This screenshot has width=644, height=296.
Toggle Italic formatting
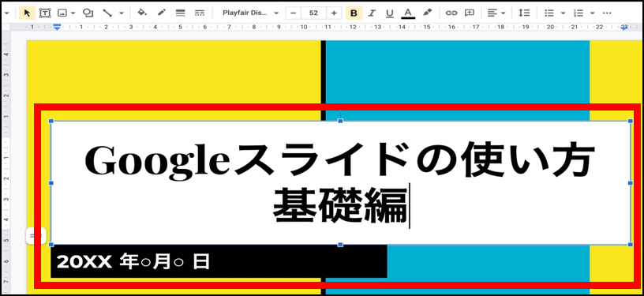(x=372, y=13)
